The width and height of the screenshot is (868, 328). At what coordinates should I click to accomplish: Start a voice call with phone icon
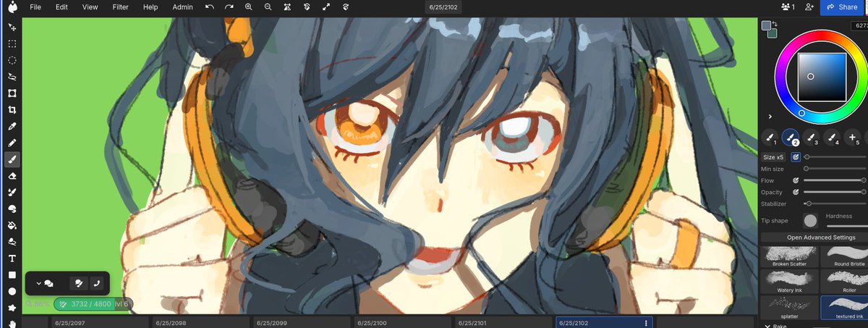pyautogui.click(x=97, y=284)
